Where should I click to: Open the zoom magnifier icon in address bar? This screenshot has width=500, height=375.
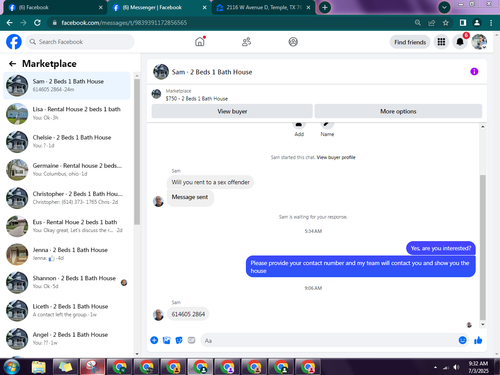[x=418, y=23]
